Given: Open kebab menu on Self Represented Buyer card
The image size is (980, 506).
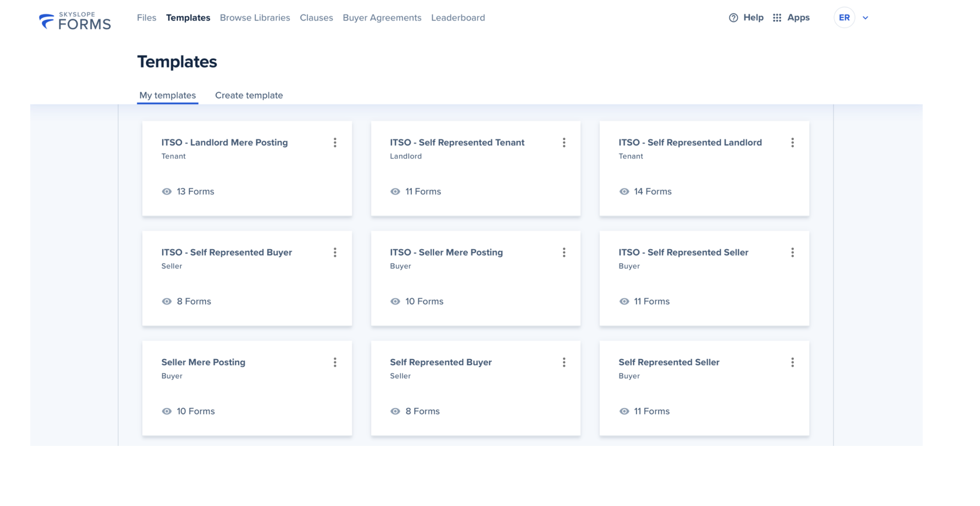Looking at the screenshot, I should (x=564, y=362).
